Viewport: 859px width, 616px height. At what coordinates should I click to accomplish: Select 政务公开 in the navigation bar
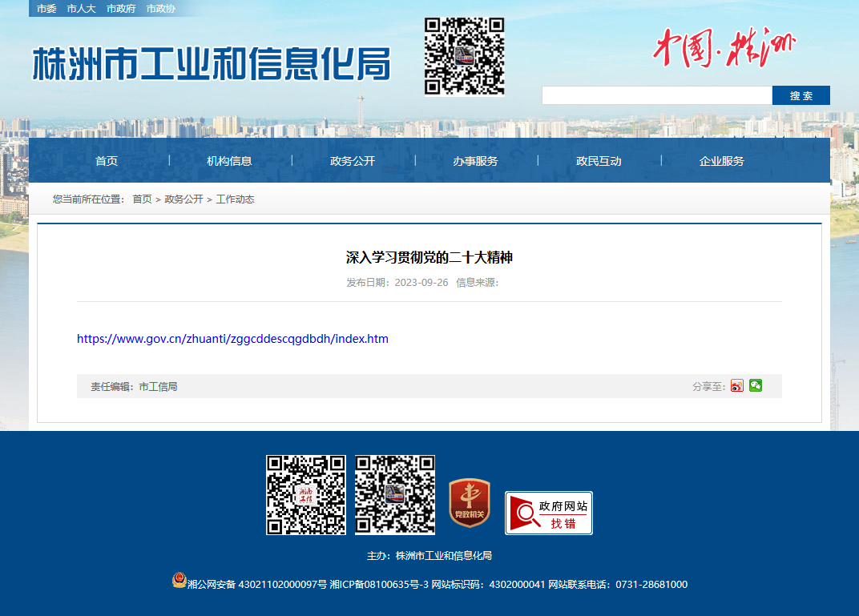pos(353,161)
